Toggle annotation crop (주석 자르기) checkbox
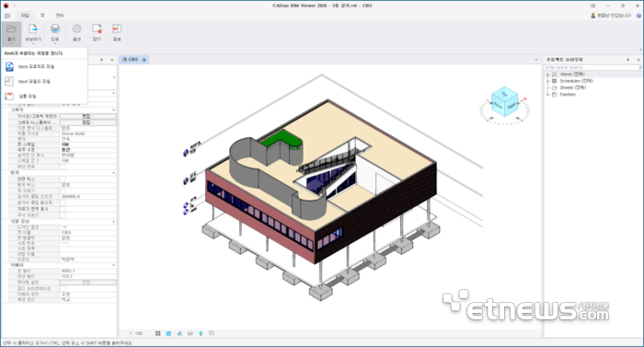The height and width of the screenshot is (347, 644). click(63, 215)
